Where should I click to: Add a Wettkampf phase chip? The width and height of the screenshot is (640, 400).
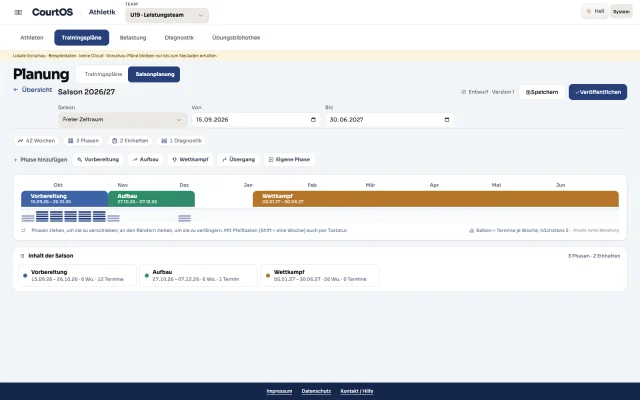coord(190,160)
